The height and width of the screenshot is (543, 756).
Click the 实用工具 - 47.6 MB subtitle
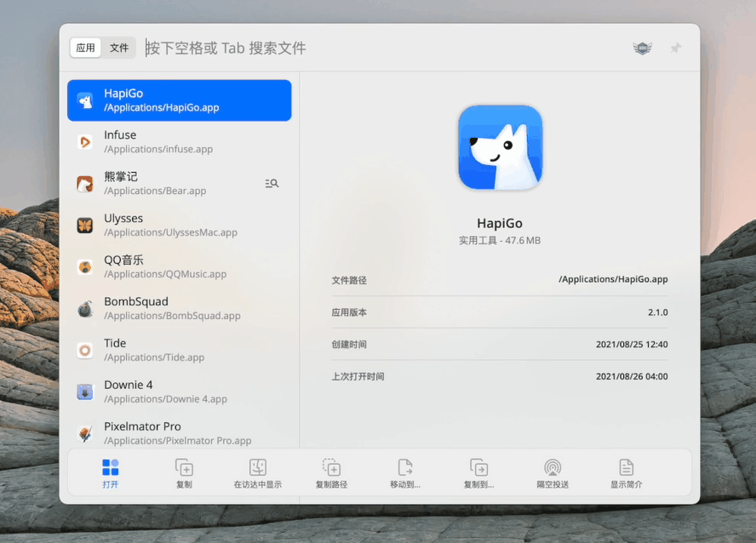[500, 240]
